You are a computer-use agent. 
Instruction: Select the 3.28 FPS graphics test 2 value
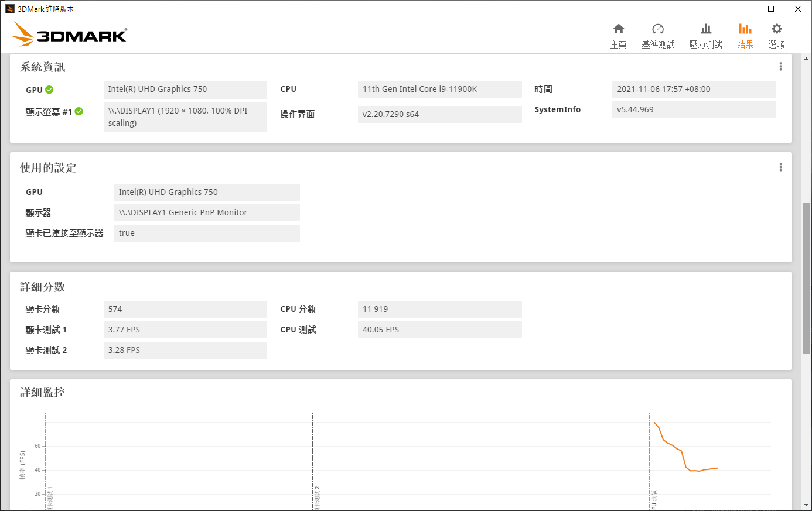(185, 350)
